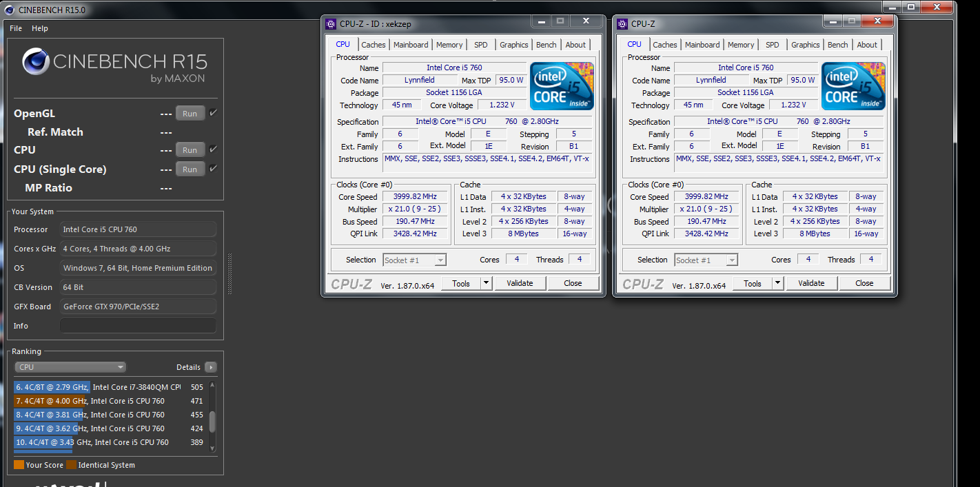The height and width of the screenshot is (487, 980).
Task: Select ranking entry 7 at 4.00 GHz
Action: pyautogui.click(x=110, y=401)
